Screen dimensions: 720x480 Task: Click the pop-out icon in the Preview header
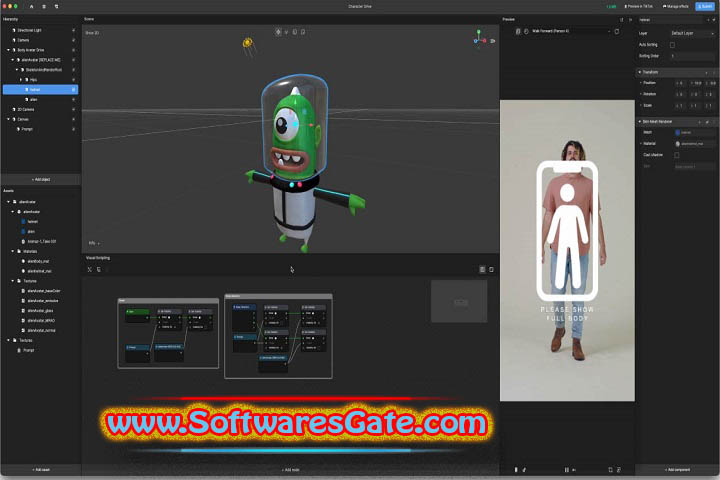point(622,20)
